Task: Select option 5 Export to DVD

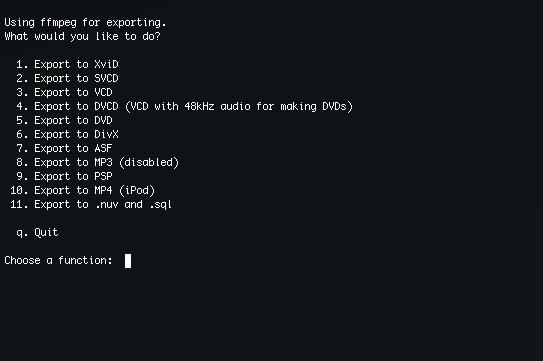Action: [64, 120]
